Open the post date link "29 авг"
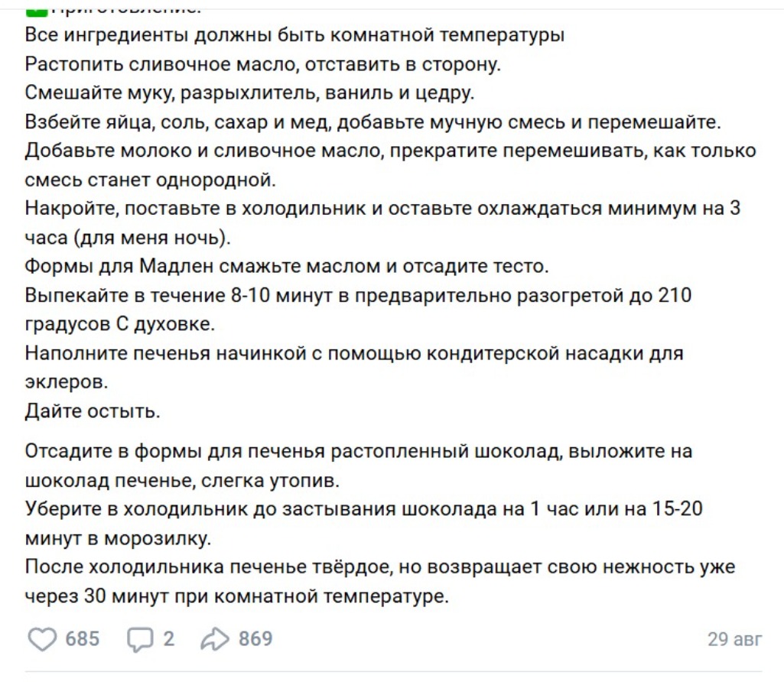 [x=734, y=639]
